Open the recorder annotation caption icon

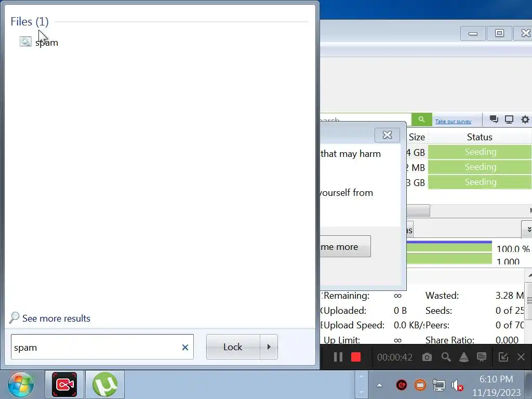[482, 357]
